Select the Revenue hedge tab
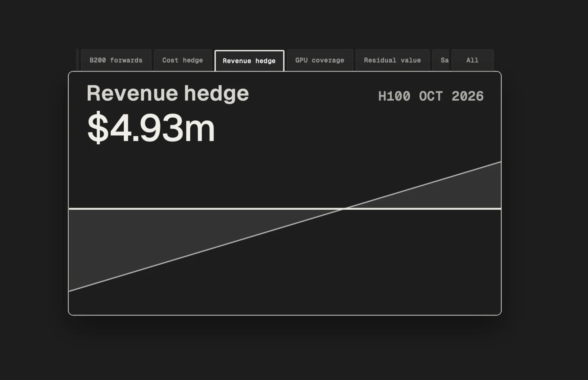 pyautogui.click(x=249, y=61)
